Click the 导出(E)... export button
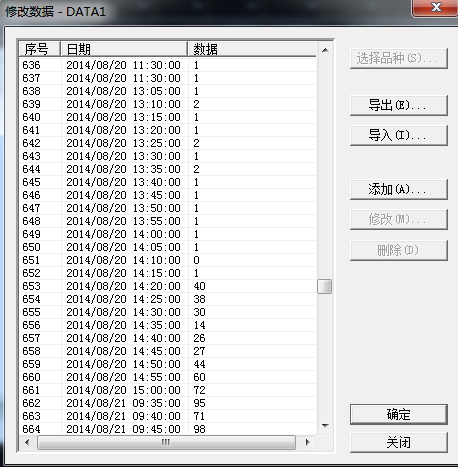Image resolution: width=458 pixels, height=467 pixels. point(398,106)
